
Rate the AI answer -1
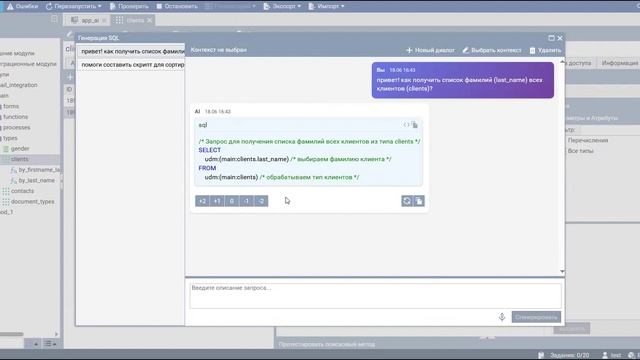click(247, 201)
